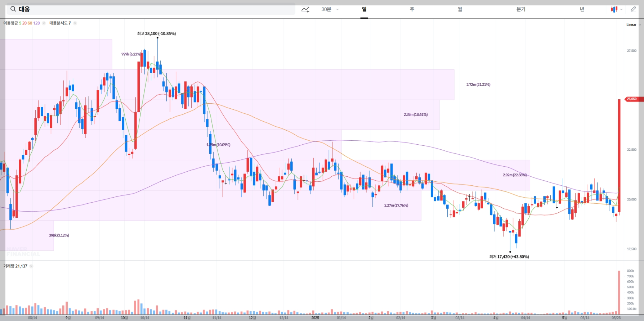
Task: Remove the 이동평균 indicator via its x
Action: coord(44,23)
